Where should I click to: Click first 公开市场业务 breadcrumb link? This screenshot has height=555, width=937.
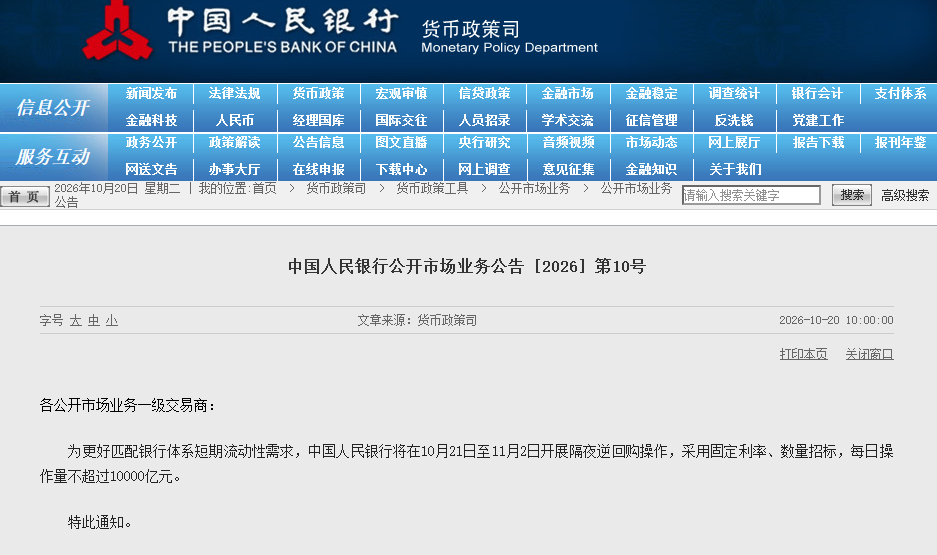click(534, 188)
